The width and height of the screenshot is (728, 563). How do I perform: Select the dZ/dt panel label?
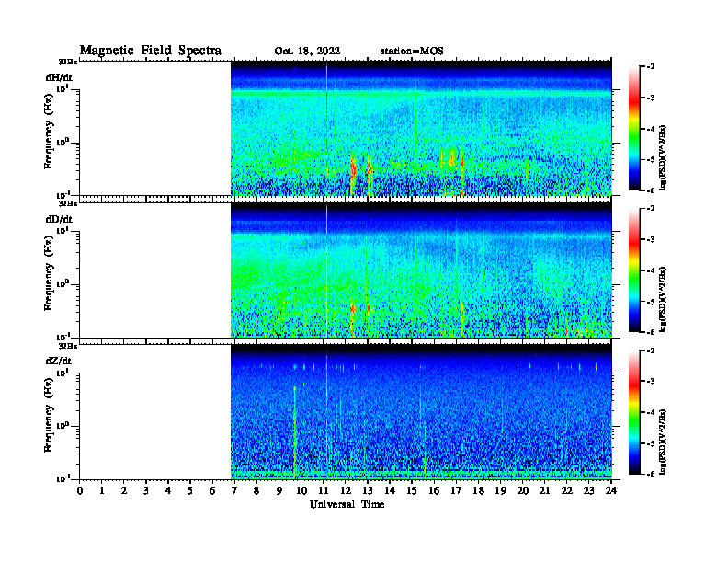tap(59, 361)
